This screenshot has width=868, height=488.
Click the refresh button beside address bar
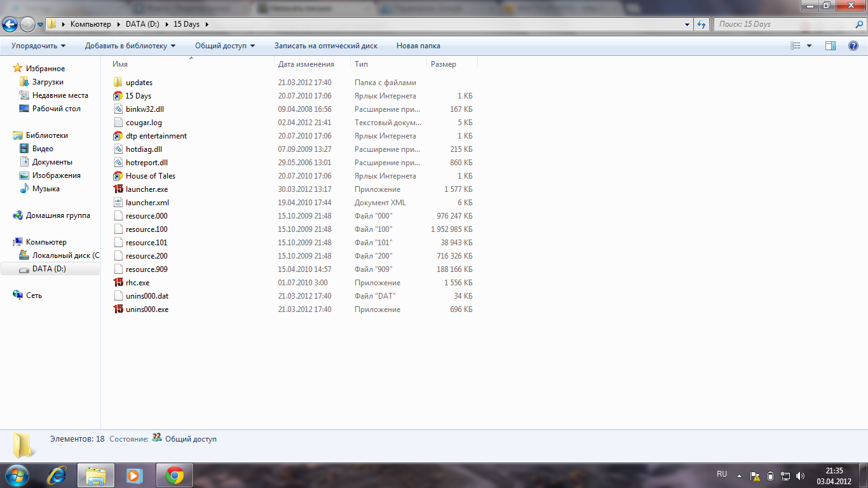[702, 24]
